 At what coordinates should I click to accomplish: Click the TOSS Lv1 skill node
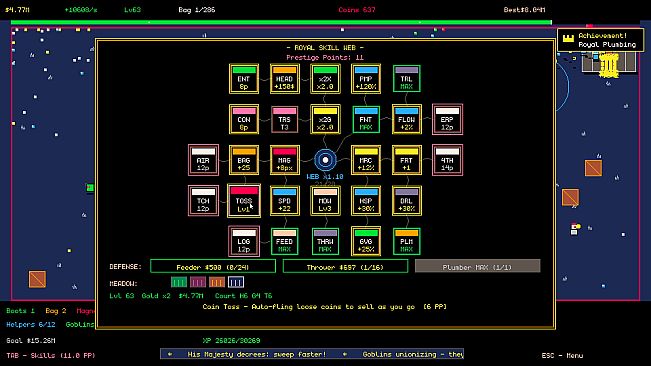[x=244, y=201]
